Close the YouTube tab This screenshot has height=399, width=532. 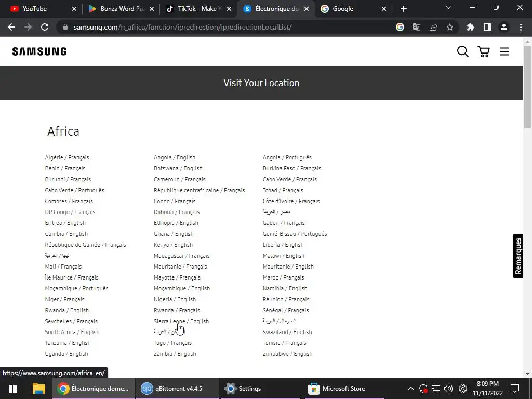pos(74,9)
